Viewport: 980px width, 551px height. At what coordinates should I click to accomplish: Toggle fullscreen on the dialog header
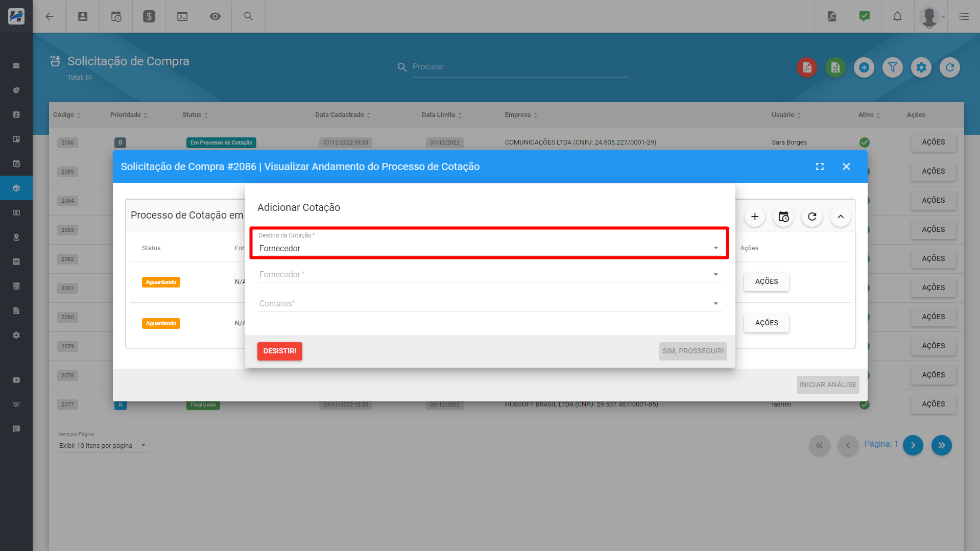820,166
